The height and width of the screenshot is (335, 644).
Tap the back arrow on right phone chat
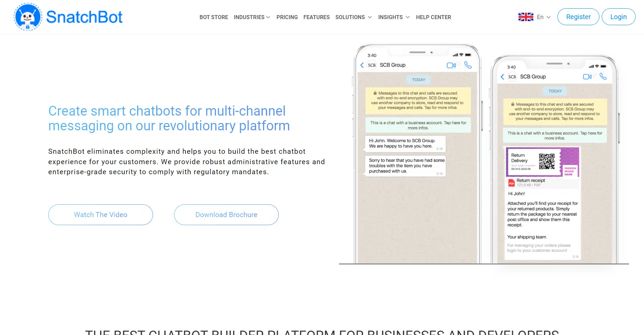coord(502,77)
